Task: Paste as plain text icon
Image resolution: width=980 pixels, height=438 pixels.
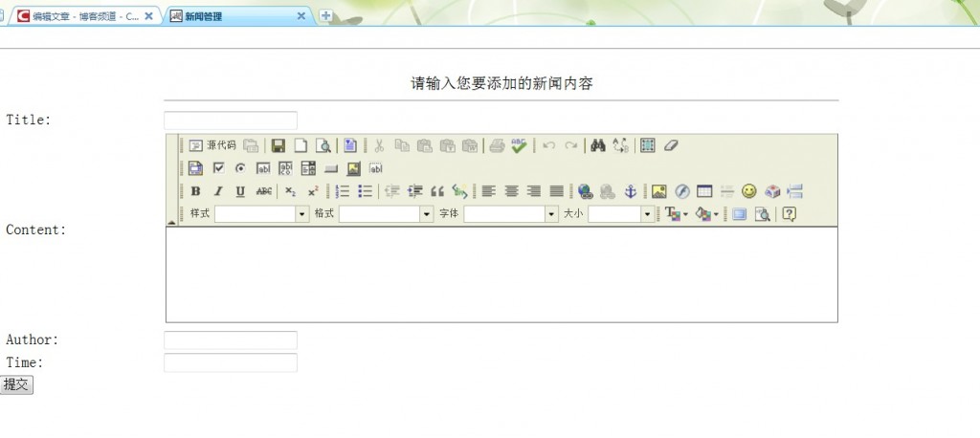Action: coord(448,145)
